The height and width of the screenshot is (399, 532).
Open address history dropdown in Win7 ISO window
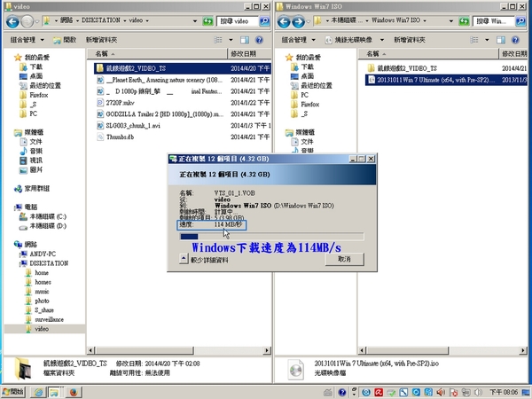(451, 21)
